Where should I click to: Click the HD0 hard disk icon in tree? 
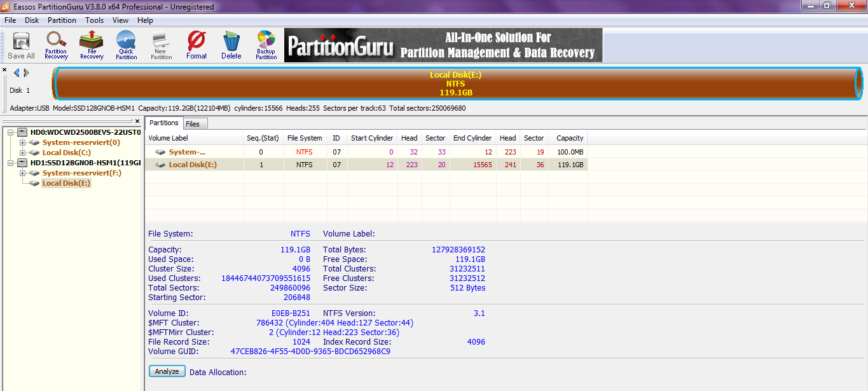click(22, 132)
